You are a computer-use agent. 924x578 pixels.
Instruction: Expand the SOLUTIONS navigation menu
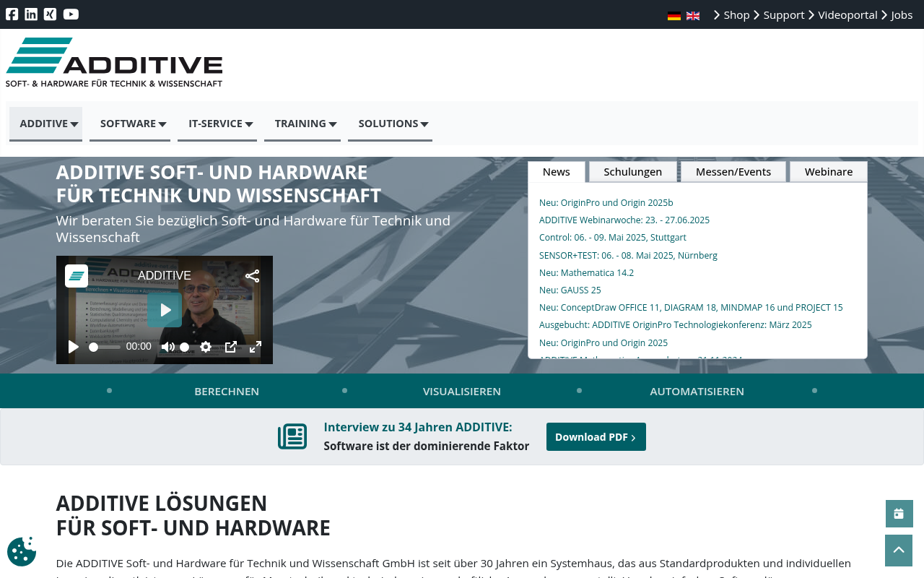pos(390,124)
